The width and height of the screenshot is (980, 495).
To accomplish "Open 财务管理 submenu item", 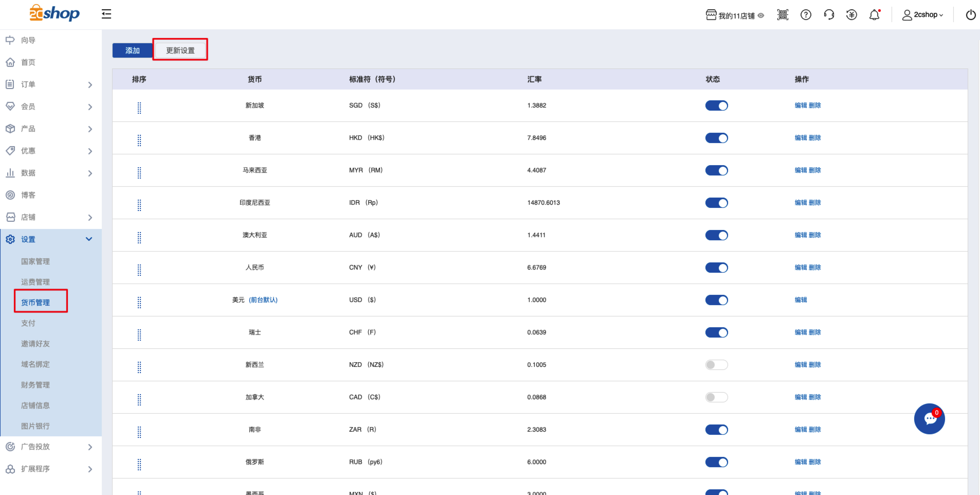I will tap(35, 385).
